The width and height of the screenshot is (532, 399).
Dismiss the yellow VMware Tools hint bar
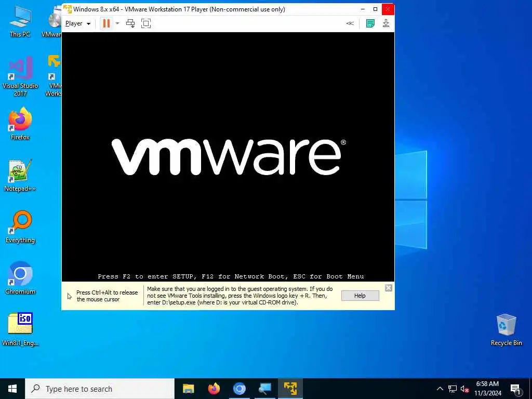389,288
